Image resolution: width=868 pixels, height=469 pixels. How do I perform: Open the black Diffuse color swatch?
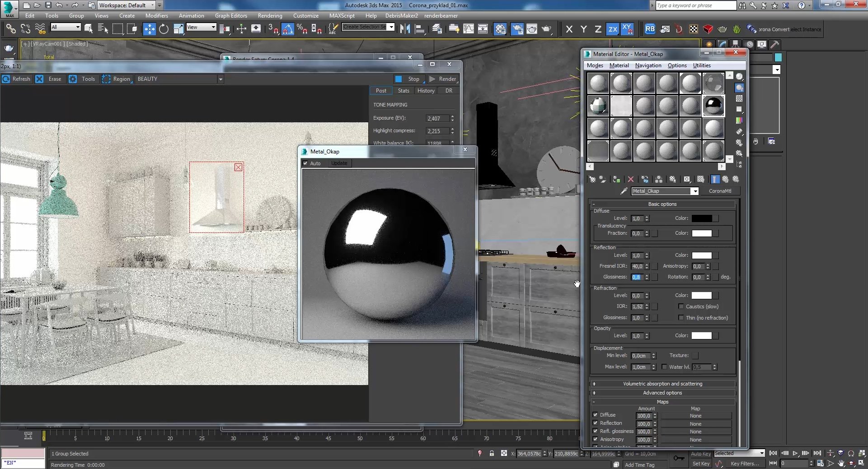(702, 218)
